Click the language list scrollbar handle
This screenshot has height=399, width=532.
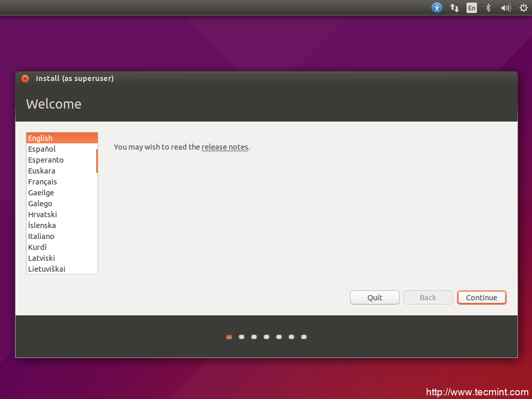click(x=97, y=161)
